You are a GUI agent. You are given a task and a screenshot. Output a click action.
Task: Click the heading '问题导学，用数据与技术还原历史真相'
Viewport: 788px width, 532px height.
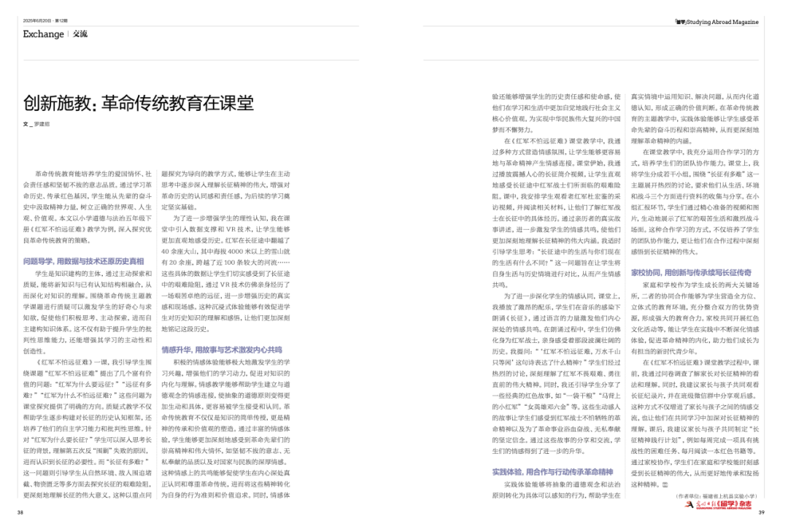[83, 261]
